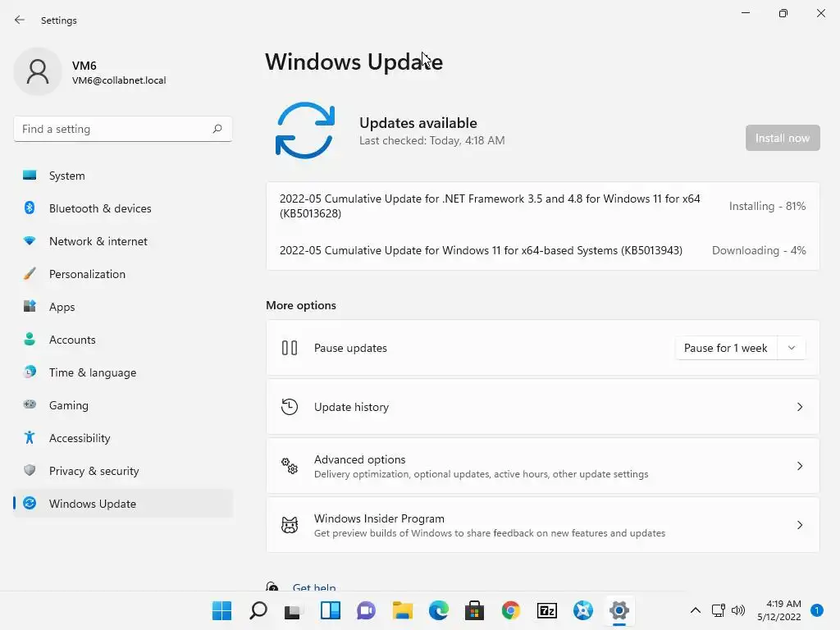Click the Insider Program cat icon
840x630 pixels.
[290, 524]
